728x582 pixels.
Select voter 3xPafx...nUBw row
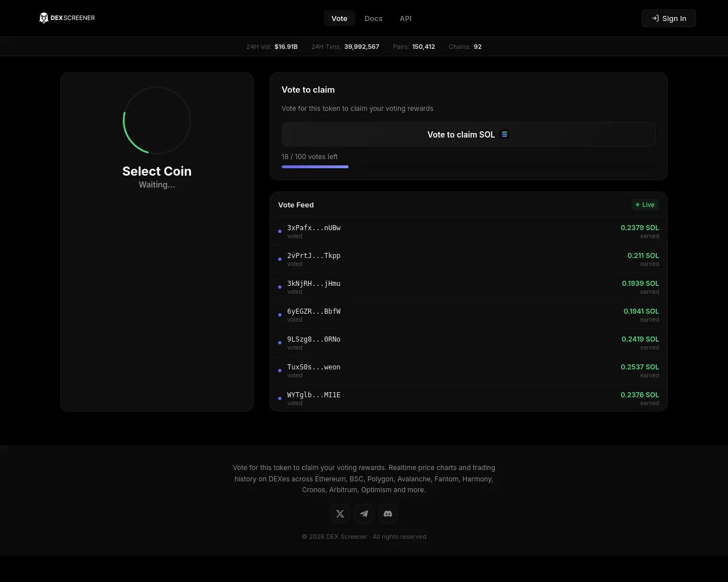(469, 231)
